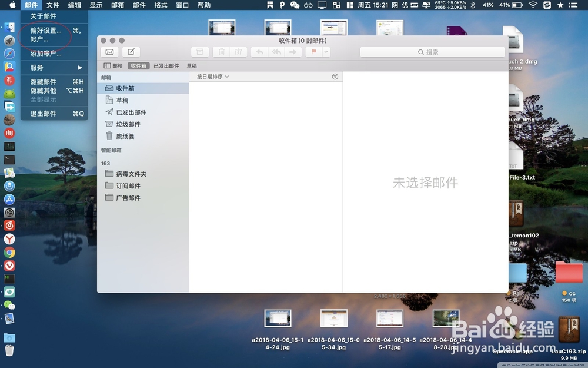Screen dimensions: 588x368
Task: Open the Terminal icon in the Dock
Action: [x=9, y=160]
